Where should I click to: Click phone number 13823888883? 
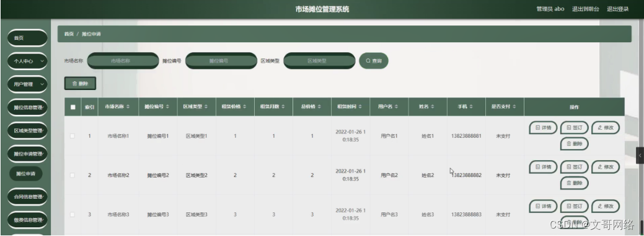click(x=466, y=215)
